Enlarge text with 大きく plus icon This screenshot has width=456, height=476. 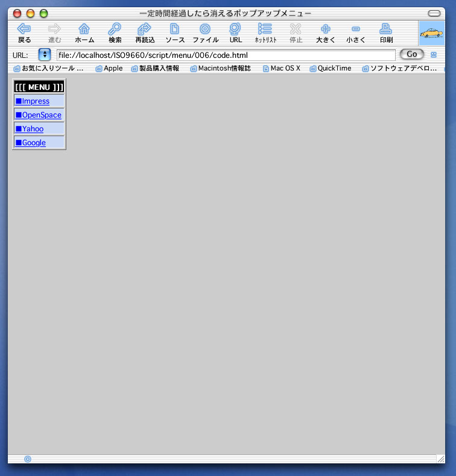click(x=325, y=29)
